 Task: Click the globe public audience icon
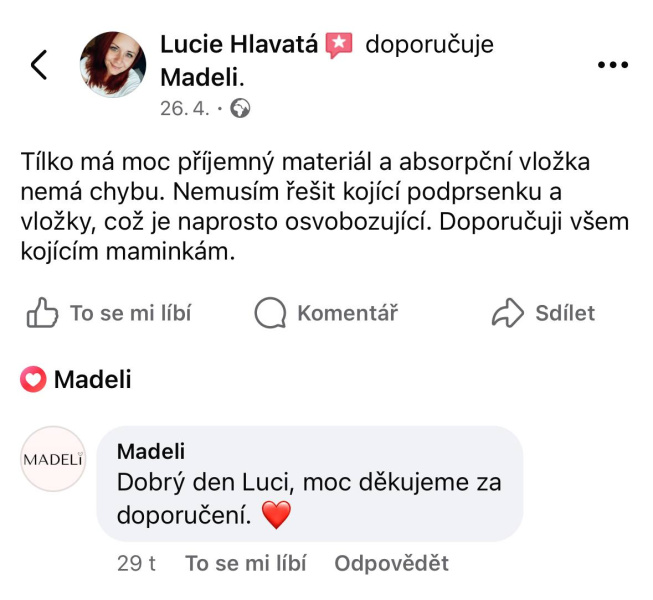(x=240, y=108)
